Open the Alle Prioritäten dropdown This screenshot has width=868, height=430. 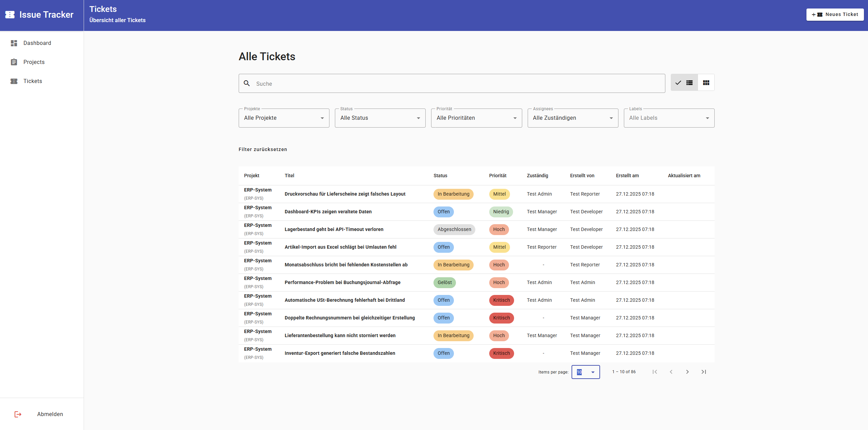coord(476,118)
